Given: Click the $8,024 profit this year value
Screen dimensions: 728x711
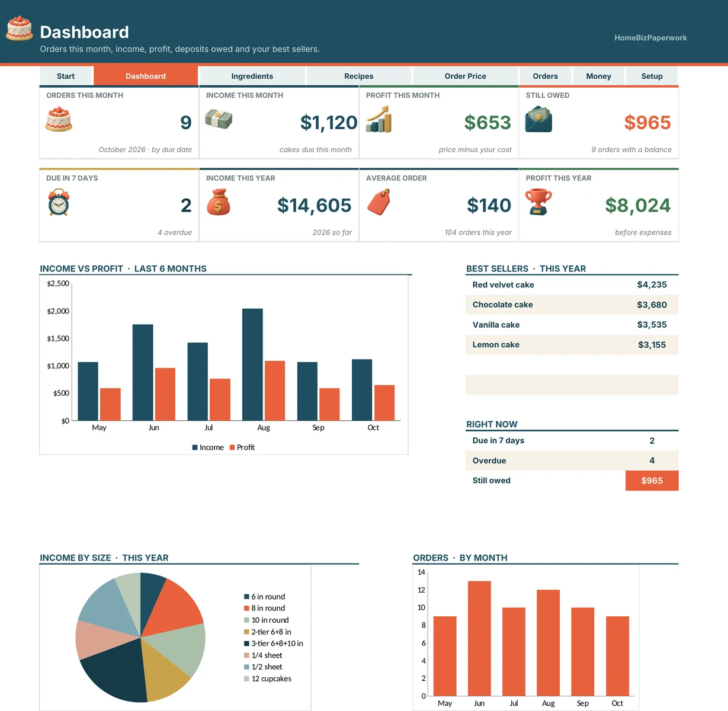Looking at the screenshot, I should tap(638, 206).
